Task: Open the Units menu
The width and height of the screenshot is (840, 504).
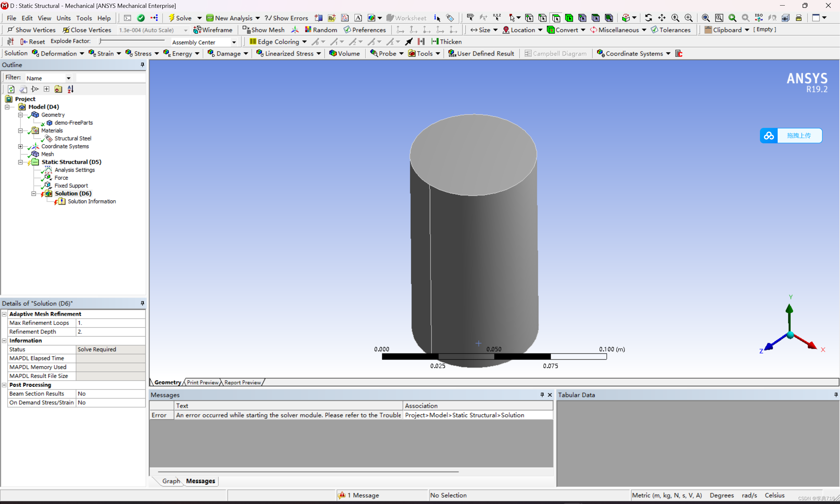Action: (64, 18)
